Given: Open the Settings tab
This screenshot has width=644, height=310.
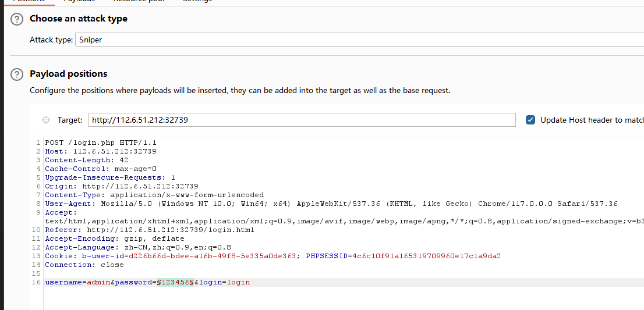Looking at the screenshot, I should (197, 1).
